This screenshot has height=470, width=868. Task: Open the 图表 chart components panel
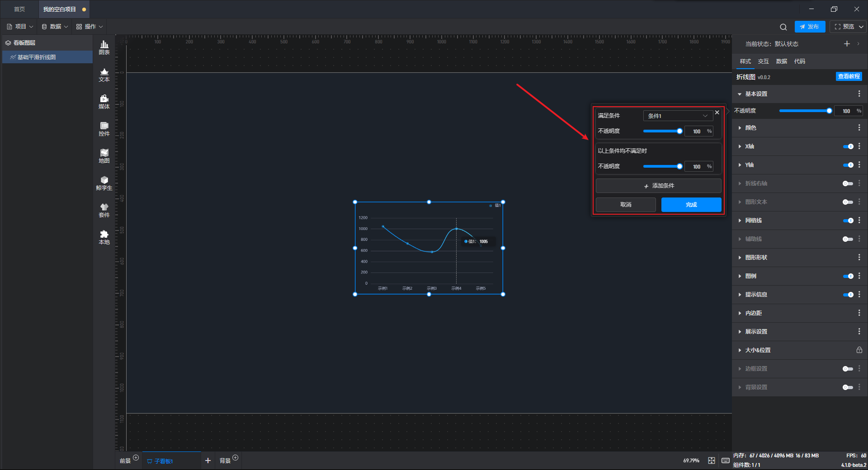[104, 47]
